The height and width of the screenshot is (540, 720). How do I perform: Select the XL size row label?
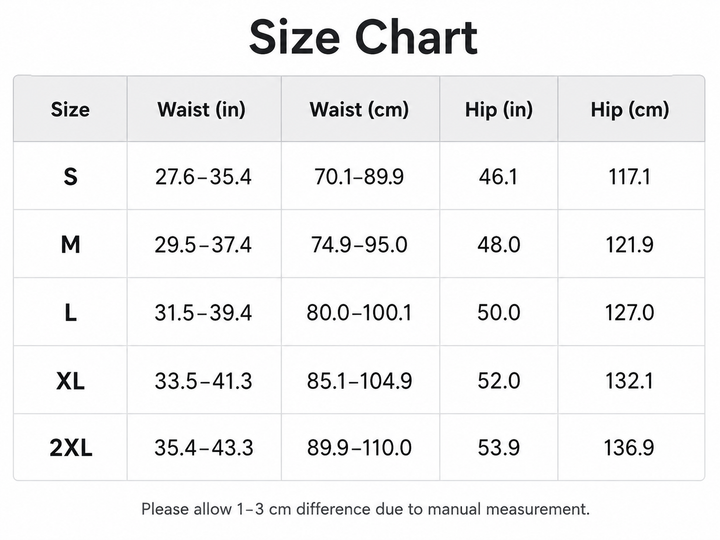click(70, 381)
